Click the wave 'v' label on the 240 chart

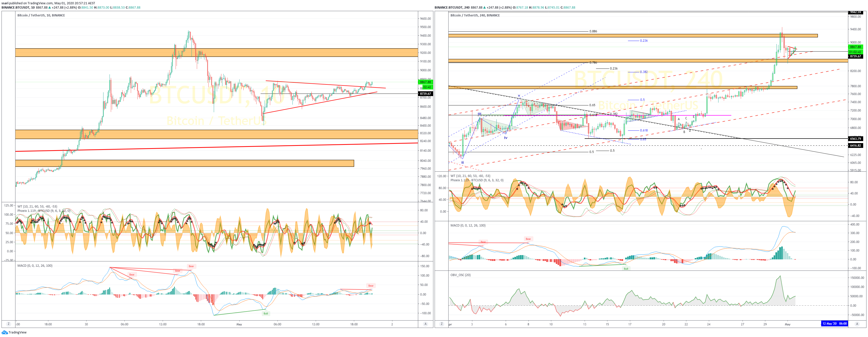(x=519, y=96)
